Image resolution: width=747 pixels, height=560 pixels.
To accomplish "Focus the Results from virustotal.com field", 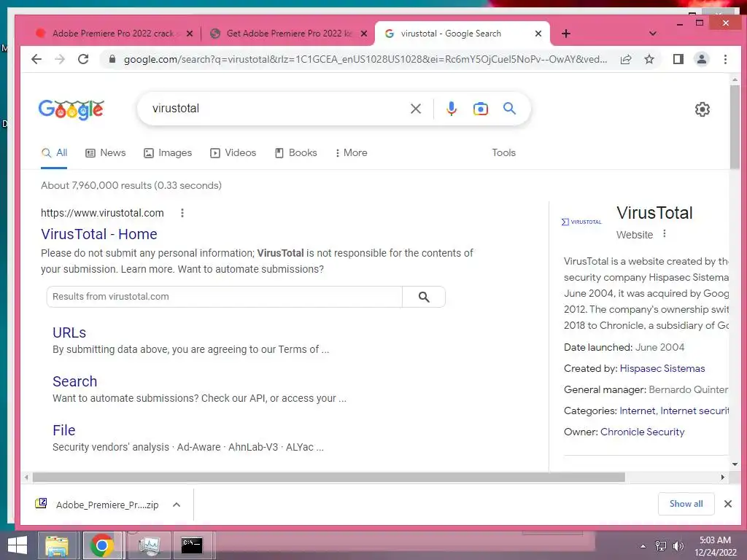I will (225, 297).
